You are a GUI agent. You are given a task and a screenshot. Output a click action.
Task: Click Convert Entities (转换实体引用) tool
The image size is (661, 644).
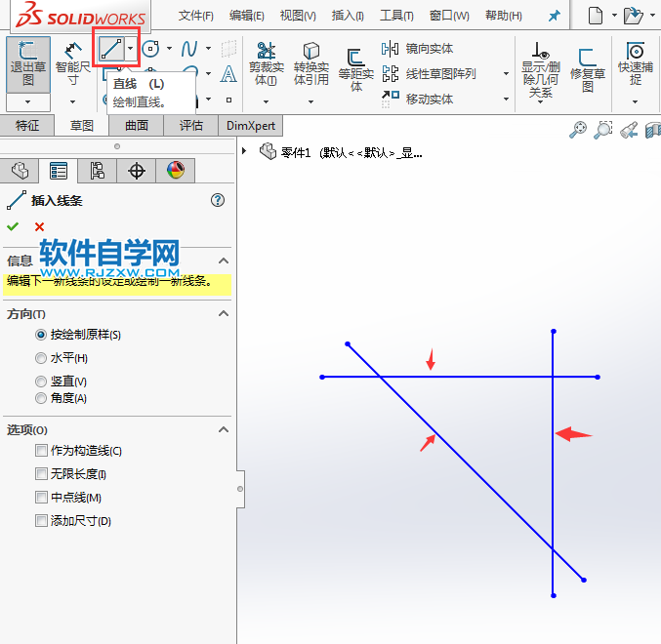[x=311, y=63]
